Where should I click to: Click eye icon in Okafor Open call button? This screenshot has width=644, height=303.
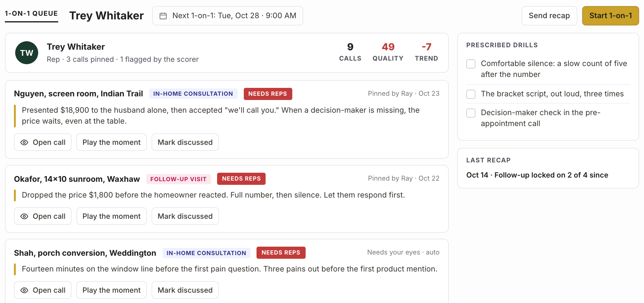click(x=24, y=216)
